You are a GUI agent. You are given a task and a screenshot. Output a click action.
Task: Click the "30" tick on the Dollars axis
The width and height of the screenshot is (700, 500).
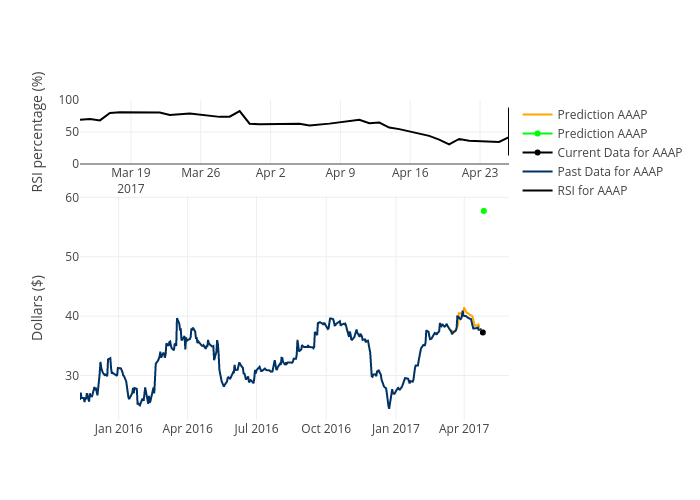[x=70, y=376]
